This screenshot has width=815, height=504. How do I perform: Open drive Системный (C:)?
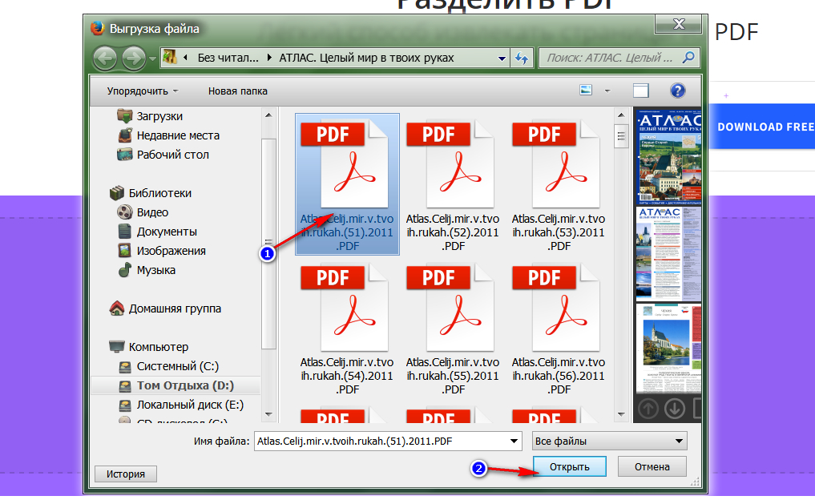click(x=167, y=366)
